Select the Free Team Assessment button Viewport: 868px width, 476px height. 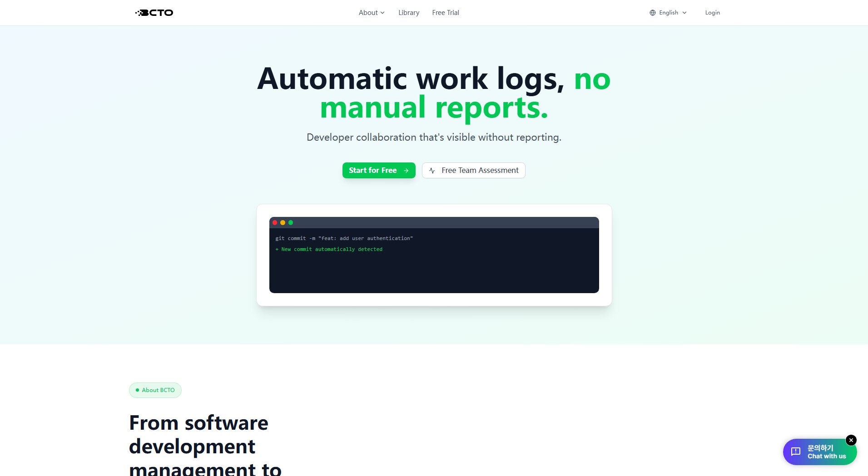pyautogui.click(x=473, y=171)
